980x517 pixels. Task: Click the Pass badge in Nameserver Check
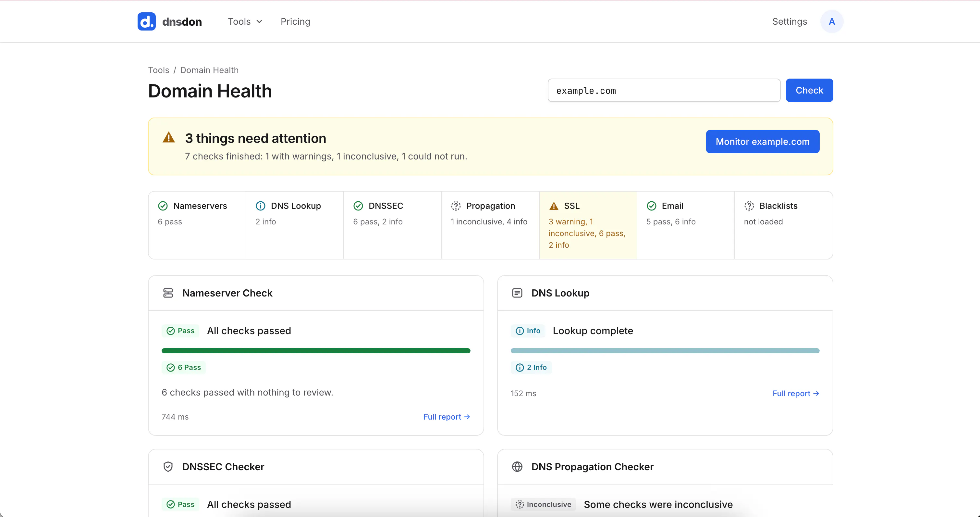click(x=180, y=331)
